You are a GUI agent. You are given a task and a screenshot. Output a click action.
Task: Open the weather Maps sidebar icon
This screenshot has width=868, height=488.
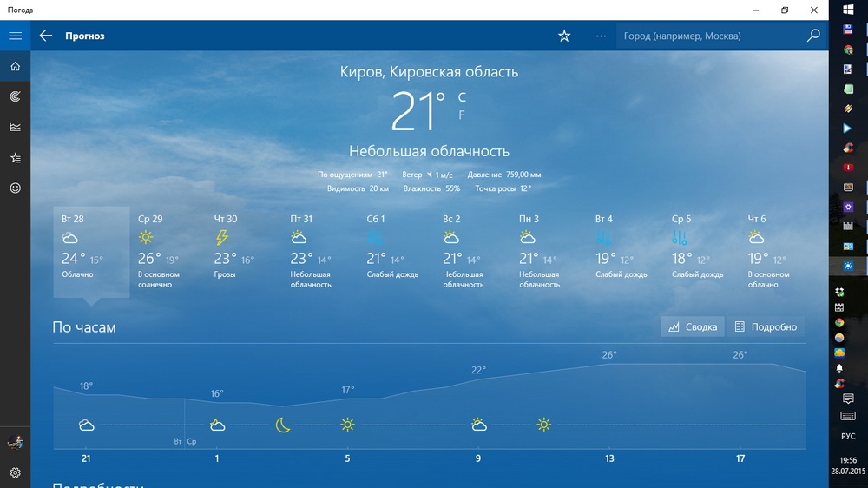pos(15,97)
